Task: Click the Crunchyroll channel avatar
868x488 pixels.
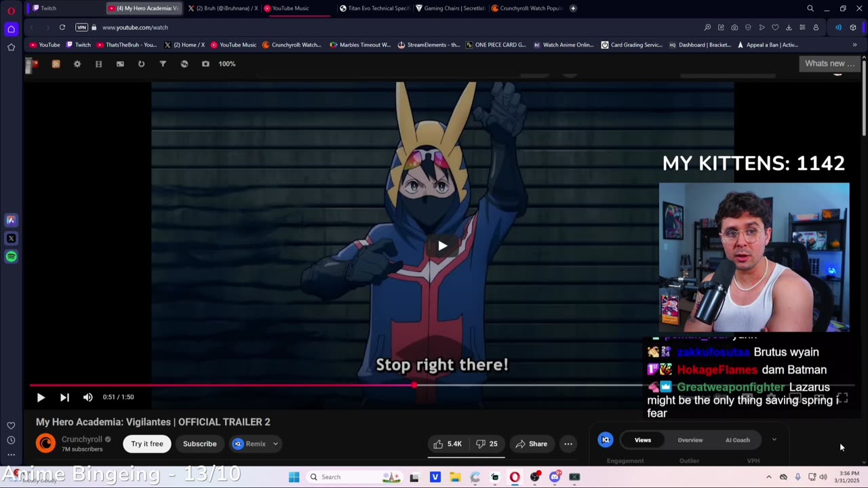Action: pos(45,443)
